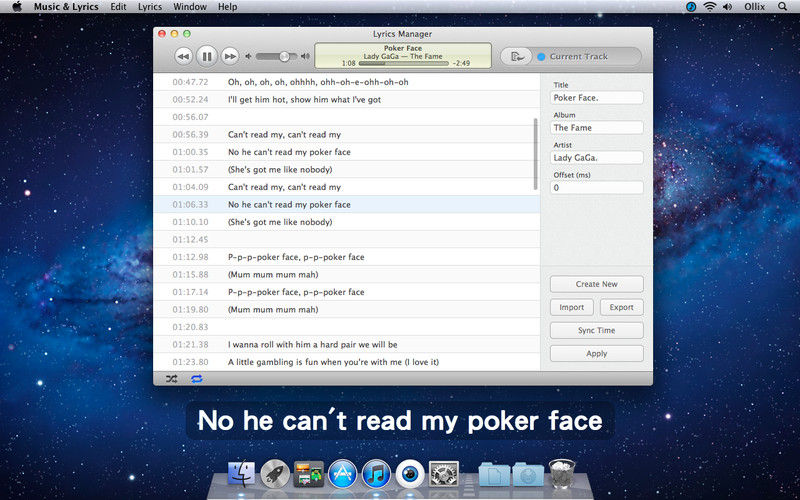
Task: Click the Import button
Action: pyautogui.click(x=571, y=307)
